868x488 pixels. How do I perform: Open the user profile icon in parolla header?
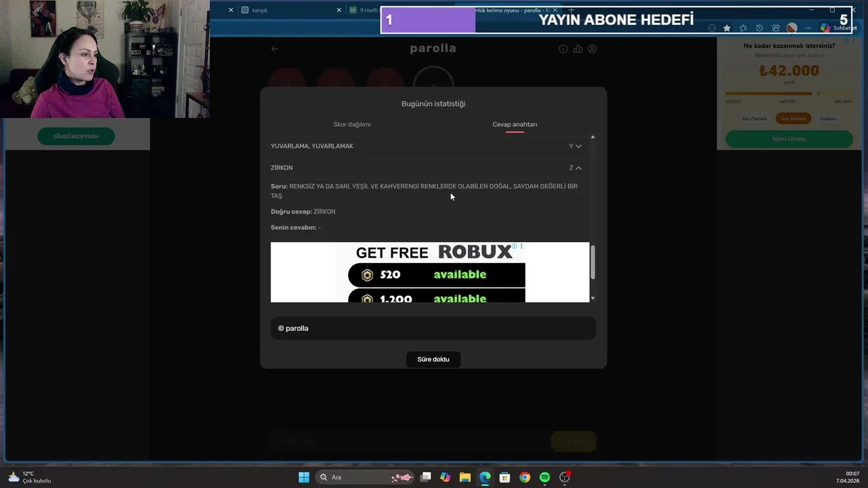pos(592,49)
